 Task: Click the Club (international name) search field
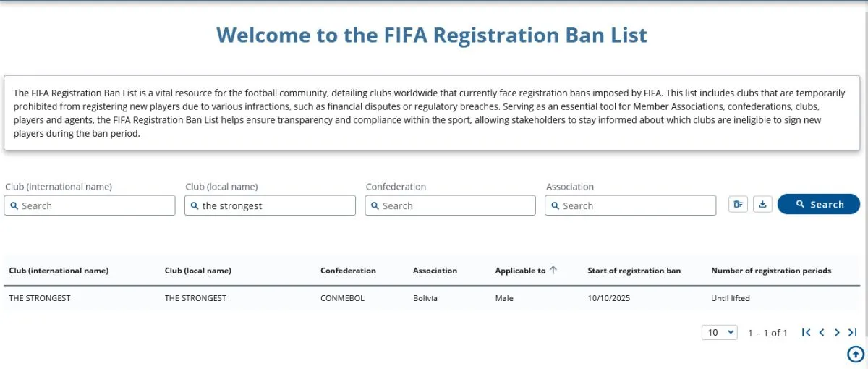tap(90, 205)
